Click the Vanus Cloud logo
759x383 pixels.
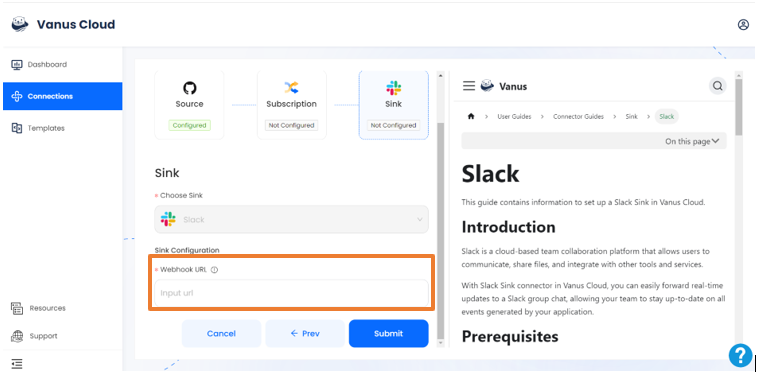tap(20, 24)
